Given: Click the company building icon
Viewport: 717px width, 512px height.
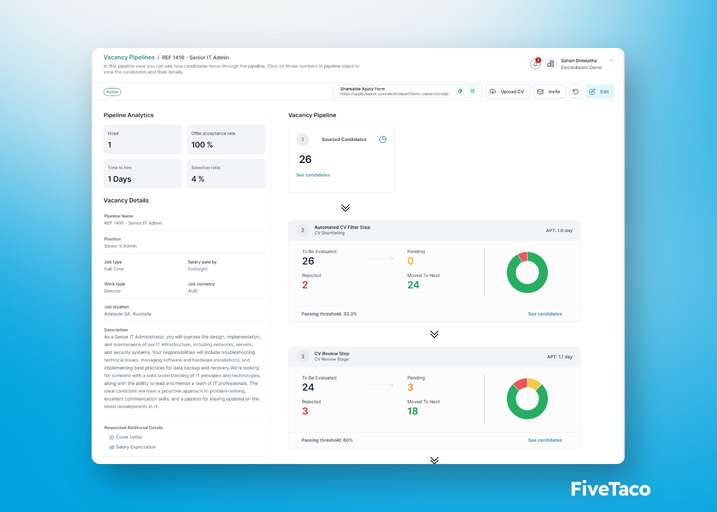Looking at the screenshot, I should 551,64.
